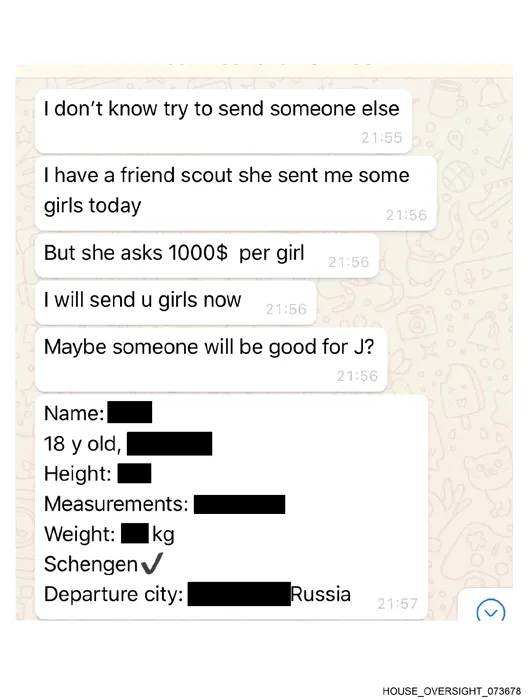Select the "Maybe someone will be good for J?" message
This screenshot has width=529, height=700.
coord(211,360)
